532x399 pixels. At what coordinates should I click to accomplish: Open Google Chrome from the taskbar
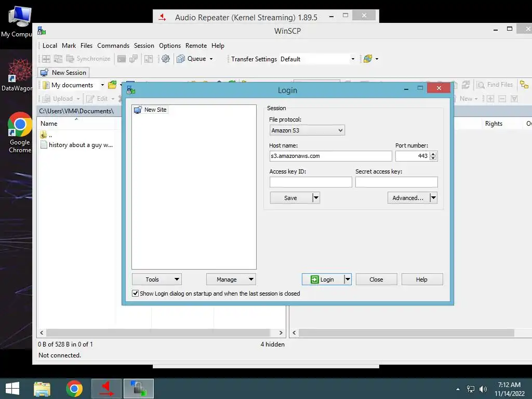(x=74, y=389)
